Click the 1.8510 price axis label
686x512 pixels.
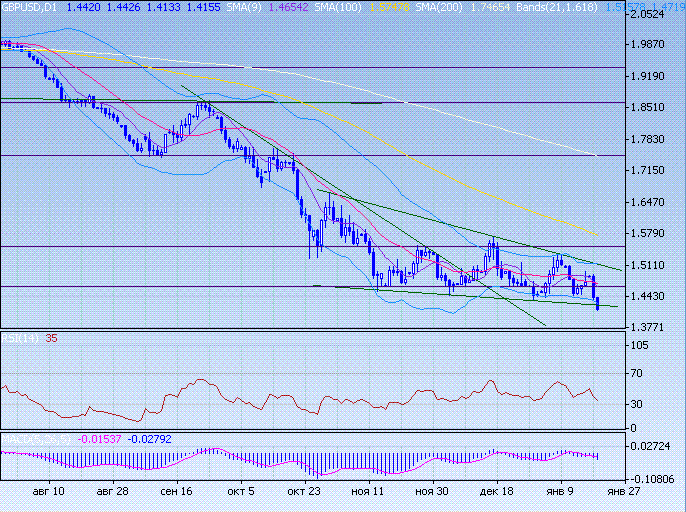tap(656, 107)
